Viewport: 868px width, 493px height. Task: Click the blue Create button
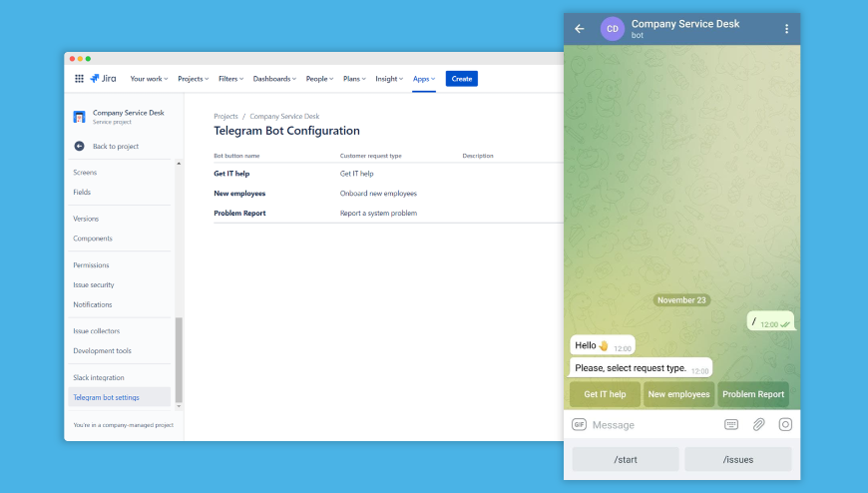462,79
